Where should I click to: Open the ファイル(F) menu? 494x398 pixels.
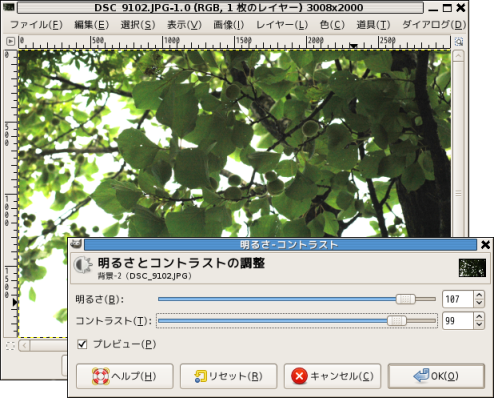click(36, 25)
